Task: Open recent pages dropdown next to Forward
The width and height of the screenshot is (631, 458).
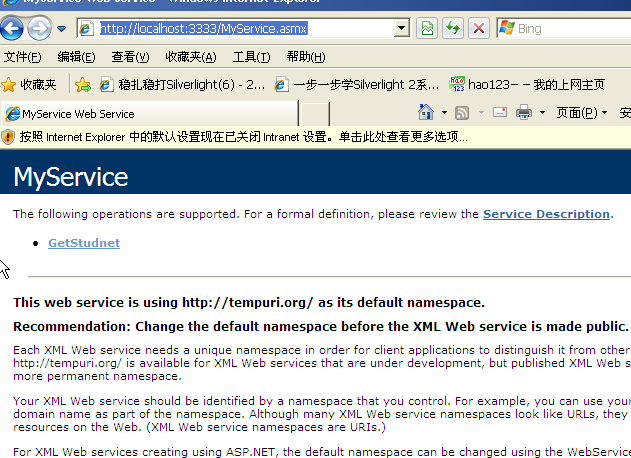Action: coord(62,29)
